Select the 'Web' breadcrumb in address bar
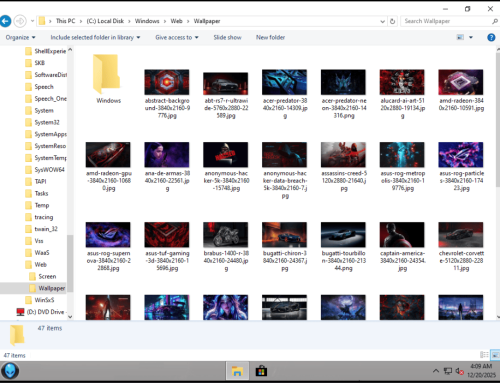This screenshot has height=383, width=500. [176, 21]
